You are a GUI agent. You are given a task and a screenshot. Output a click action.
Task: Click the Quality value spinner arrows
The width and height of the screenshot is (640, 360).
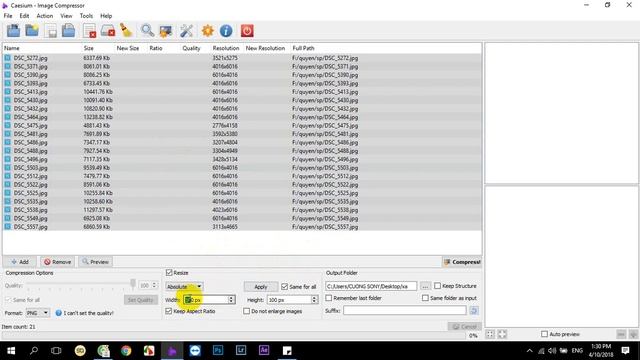154,285
